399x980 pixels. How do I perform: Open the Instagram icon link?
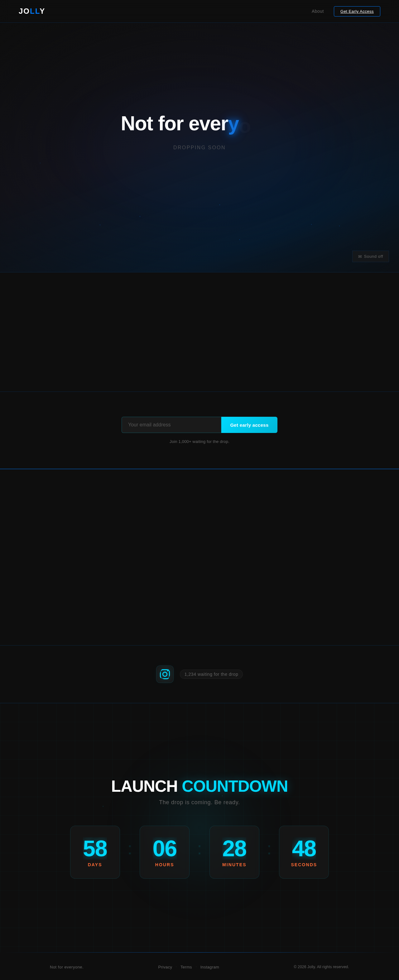tap(165, 674)
